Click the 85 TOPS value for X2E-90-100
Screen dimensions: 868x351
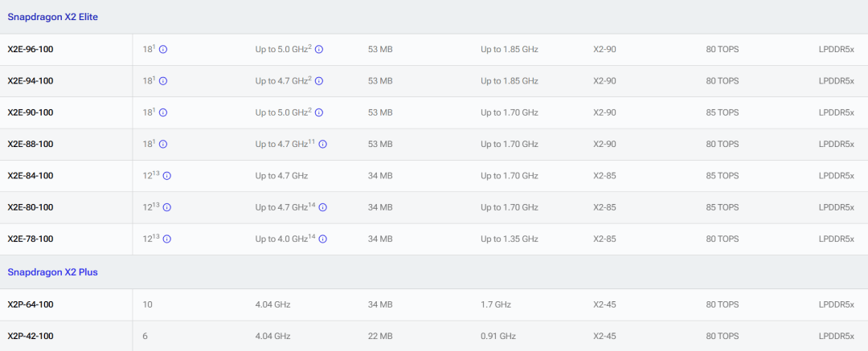[x=722, y=112]
